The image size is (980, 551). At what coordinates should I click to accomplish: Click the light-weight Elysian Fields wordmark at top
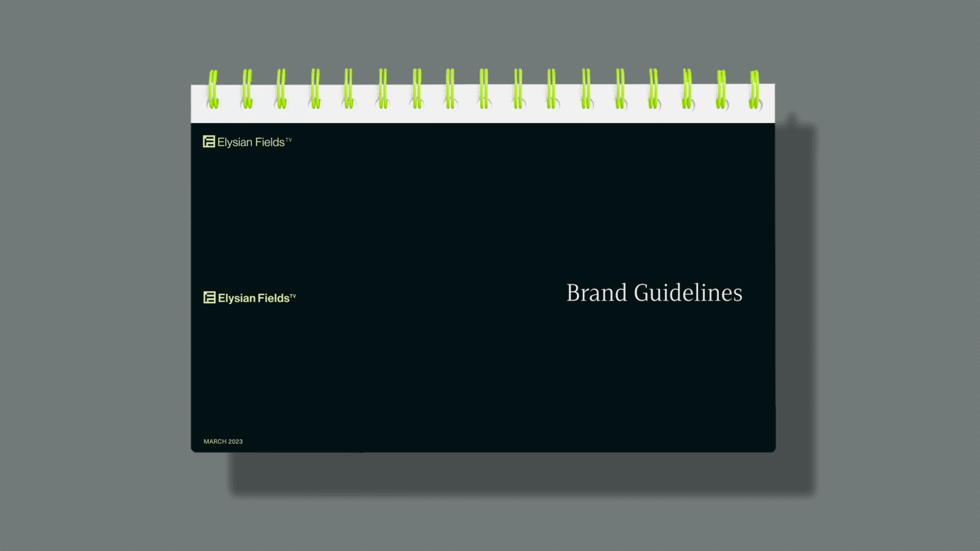point(251,143)
